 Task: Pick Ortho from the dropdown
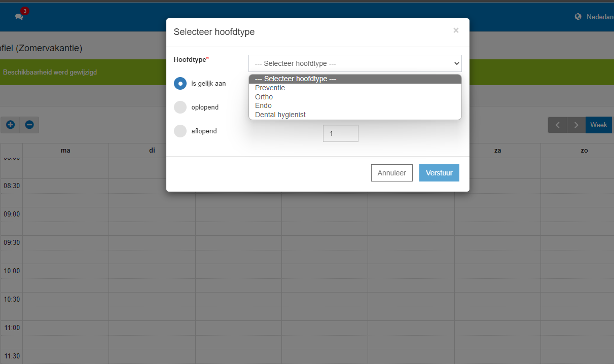tap(264, 97)
